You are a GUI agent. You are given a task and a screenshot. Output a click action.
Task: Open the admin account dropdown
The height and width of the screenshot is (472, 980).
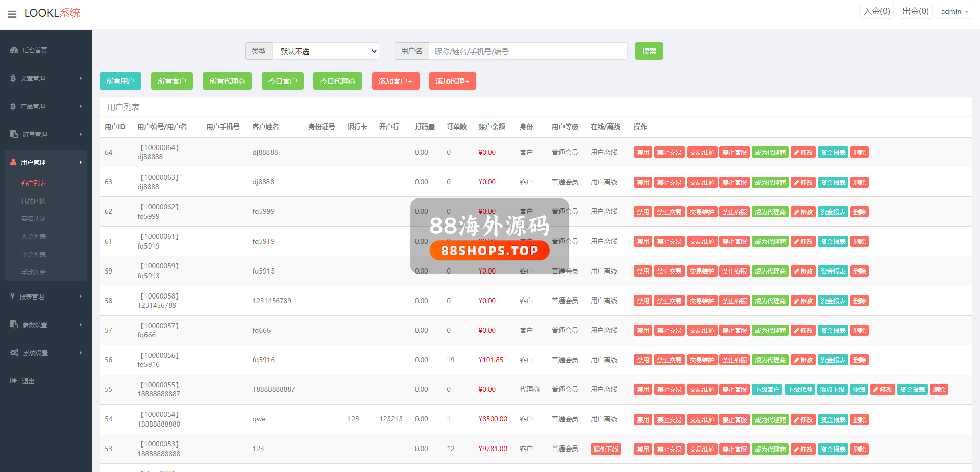[954, 11]
